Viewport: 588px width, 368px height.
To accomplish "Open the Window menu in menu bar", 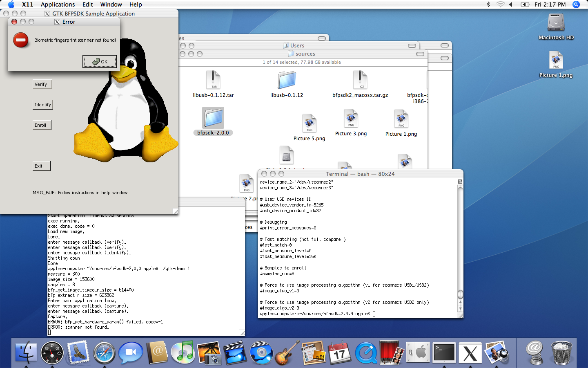I will [111, 4].
